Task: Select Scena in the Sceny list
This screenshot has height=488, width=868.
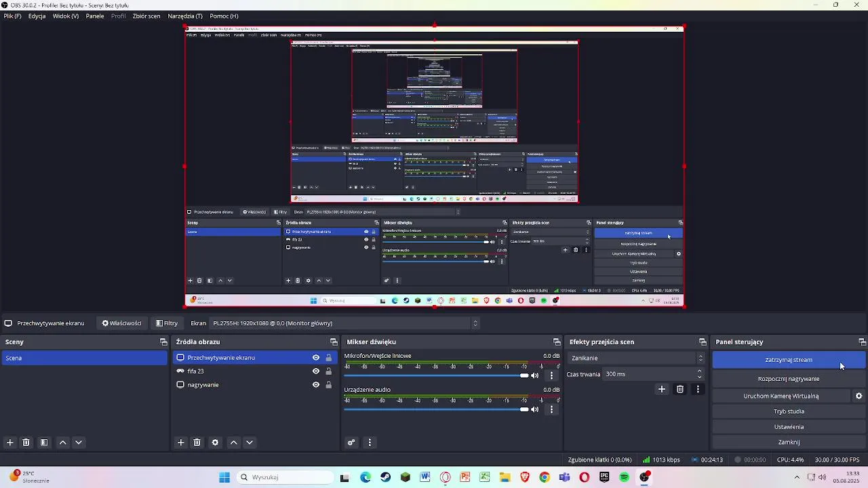Action: pos(84,358)
